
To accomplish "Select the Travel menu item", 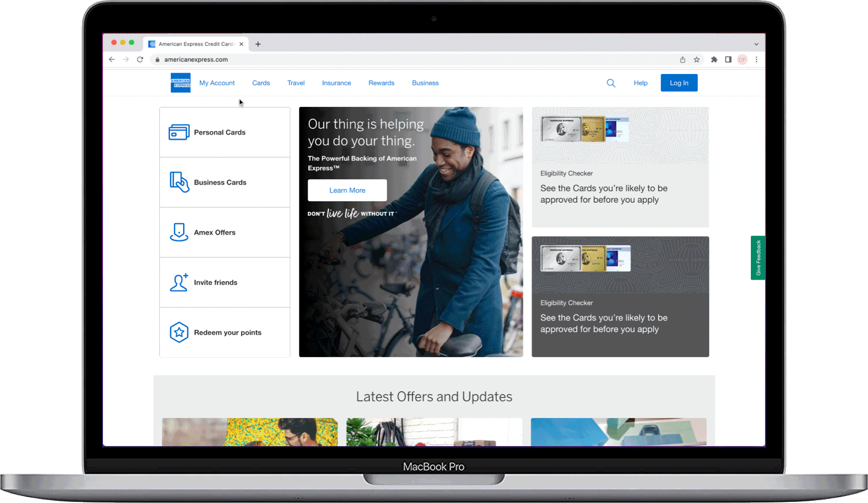I will 296,83.
